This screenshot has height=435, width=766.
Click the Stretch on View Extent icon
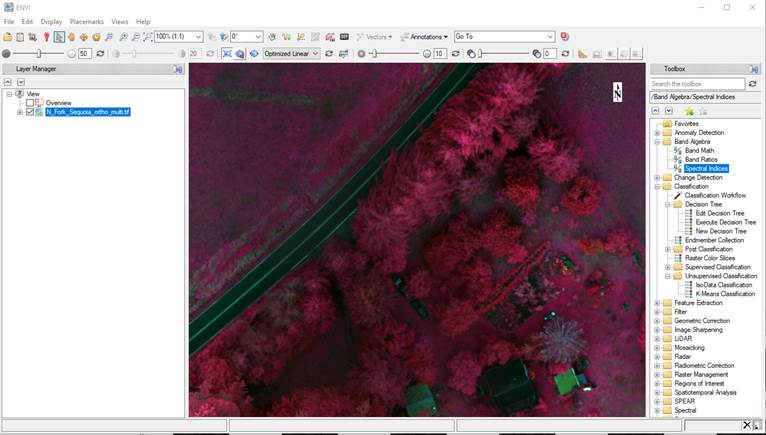[227, 54]
